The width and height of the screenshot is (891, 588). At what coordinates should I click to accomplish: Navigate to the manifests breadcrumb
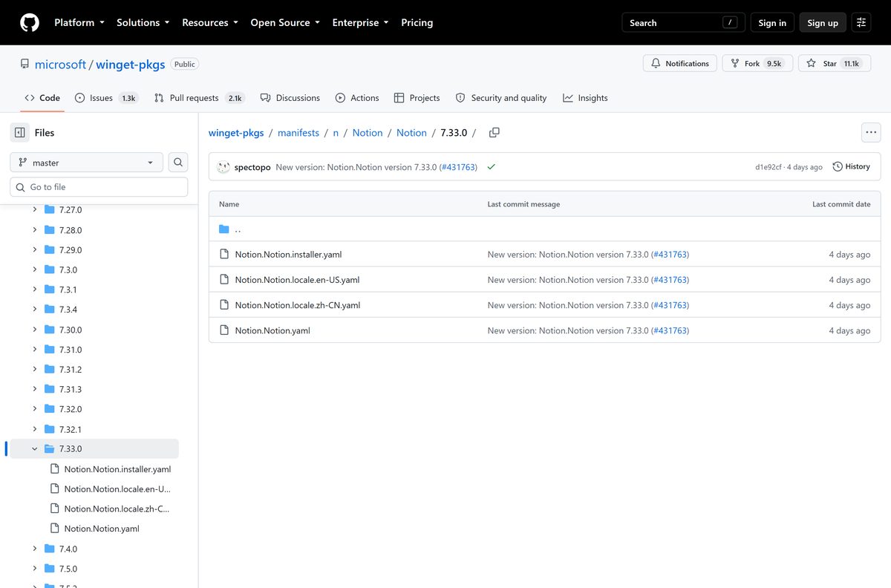pos(298,133)
